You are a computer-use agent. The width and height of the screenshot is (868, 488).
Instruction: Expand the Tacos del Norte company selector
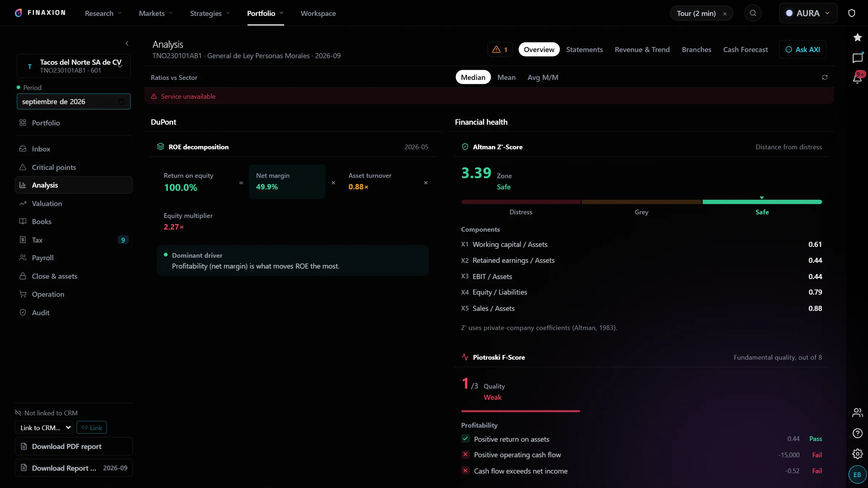[74, 66]
